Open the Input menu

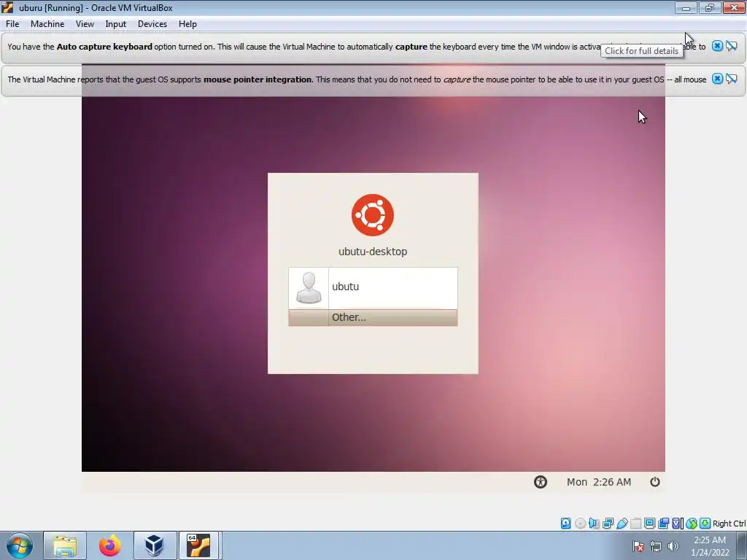(x=116, y=24)
